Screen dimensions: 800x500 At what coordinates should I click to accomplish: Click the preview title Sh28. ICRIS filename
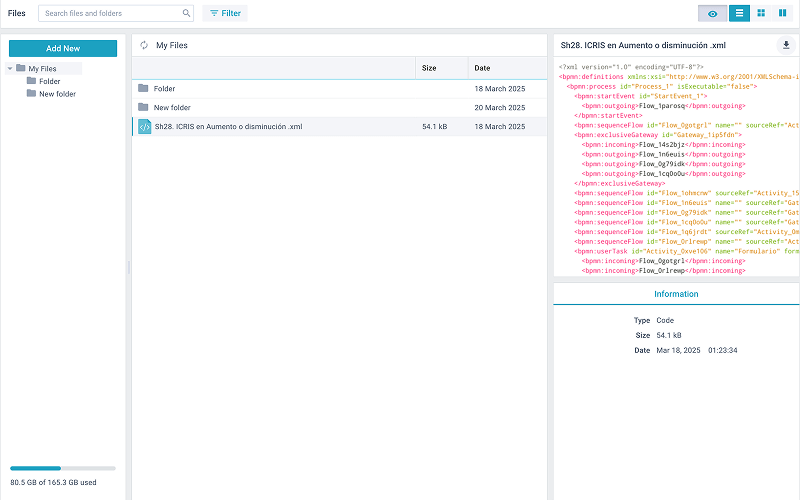tap(643, 45)
